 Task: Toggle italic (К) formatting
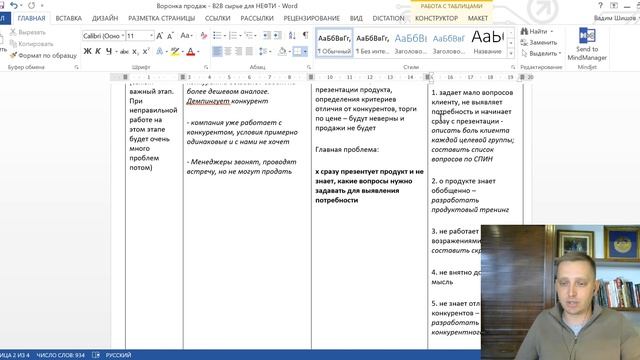(98, 51)
